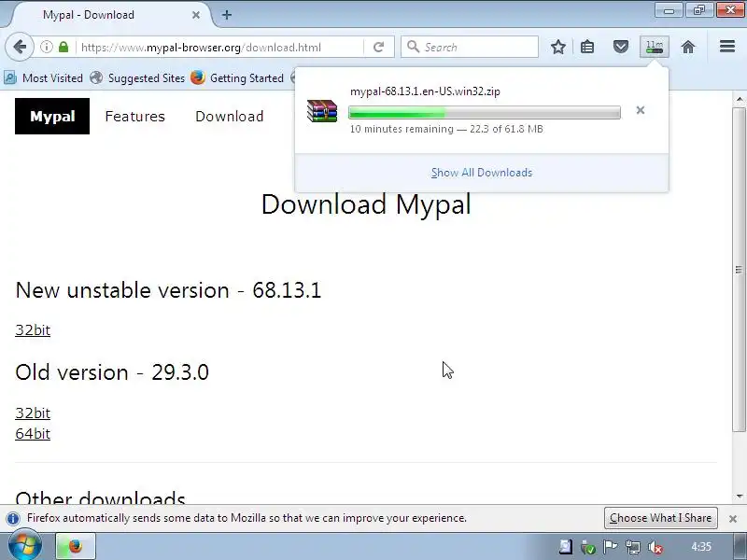Click Choose What I Share button
This screenshot has height=560, width=747.
(661, 518)
